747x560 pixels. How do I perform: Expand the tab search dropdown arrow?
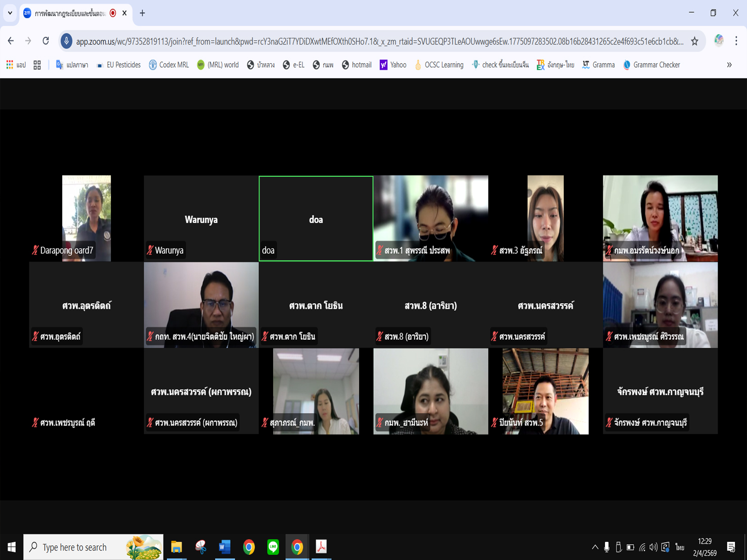(10, 13)
